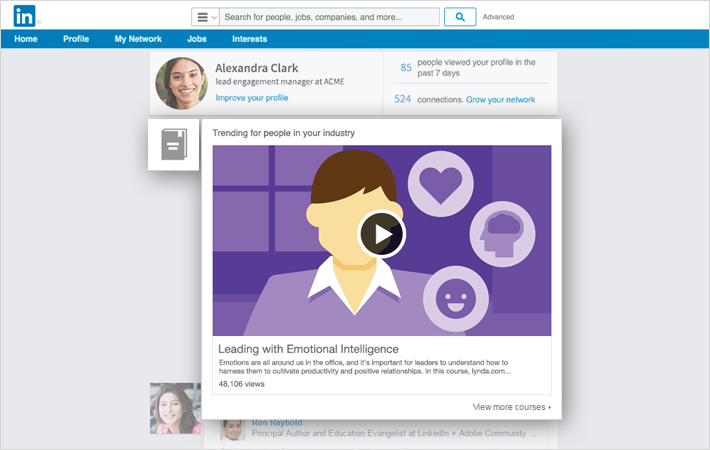The height and width of the screenshot is (450, 710).
Task: Click in the people and jobs search field
Action: (330, 17)
